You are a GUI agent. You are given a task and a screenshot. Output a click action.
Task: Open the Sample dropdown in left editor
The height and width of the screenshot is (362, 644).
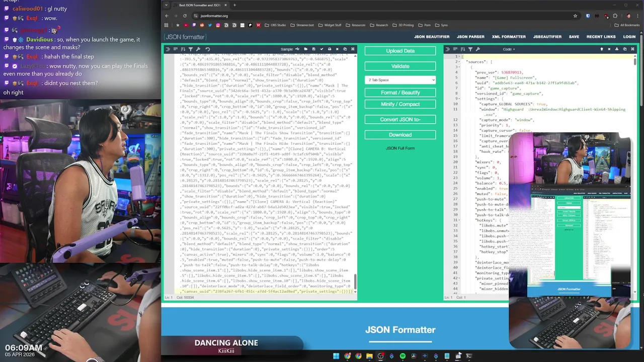287,49
